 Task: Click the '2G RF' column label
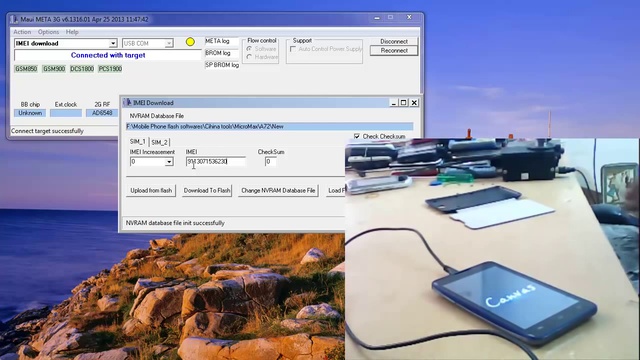coord(102,104)
